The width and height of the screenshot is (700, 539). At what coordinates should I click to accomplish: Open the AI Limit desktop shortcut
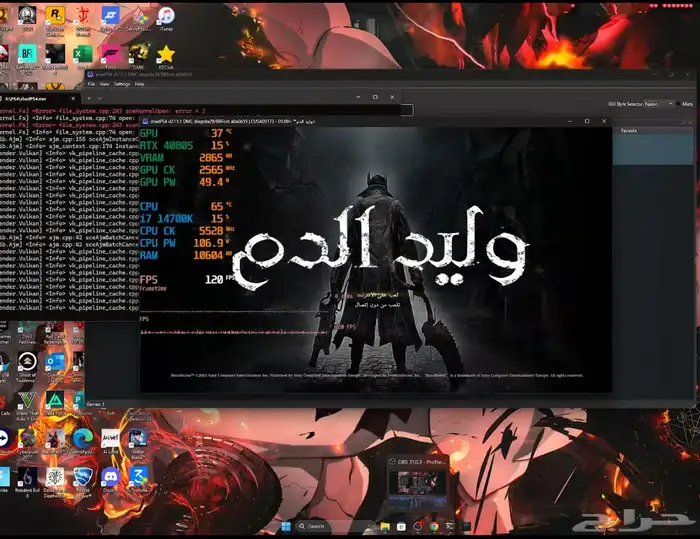(x=110, y=439)
